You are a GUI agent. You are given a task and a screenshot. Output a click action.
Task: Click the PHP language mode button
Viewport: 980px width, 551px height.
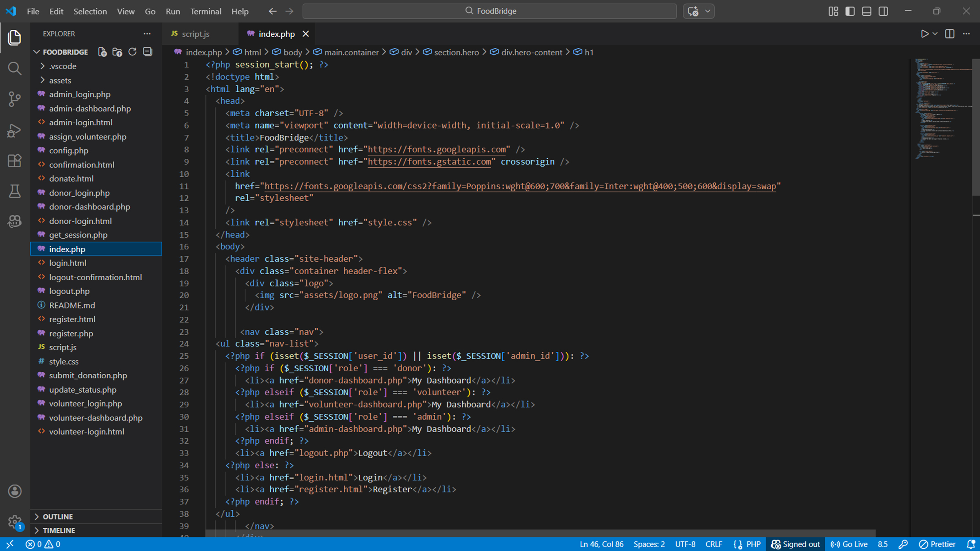[x=753, y=544]
